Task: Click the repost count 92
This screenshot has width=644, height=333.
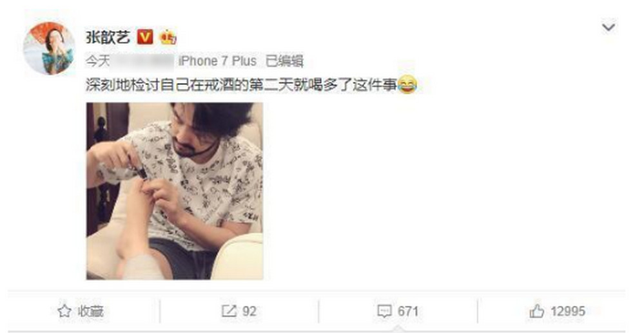Action: click(x=249, y=311)
